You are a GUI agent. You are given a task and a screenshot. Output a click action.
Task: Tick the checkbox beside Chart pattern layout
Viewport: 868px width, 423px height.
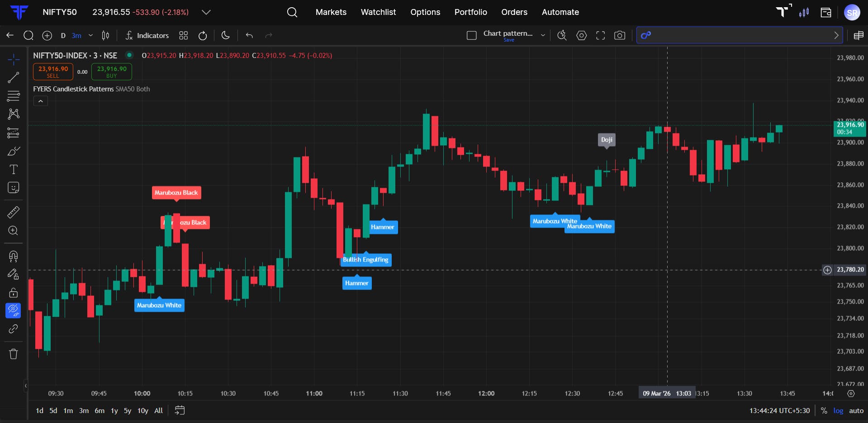coord(472,35)
